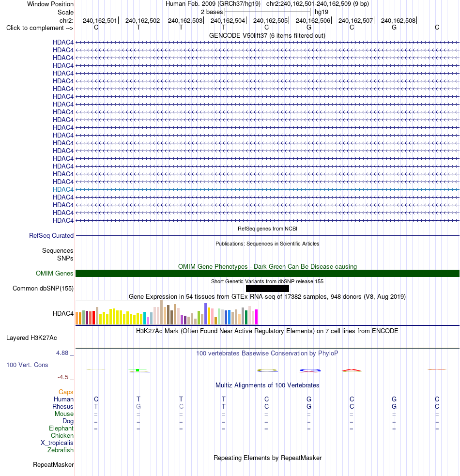
Task: Click the grey mismatched G in Rhesus row
Action: [138, 406]
